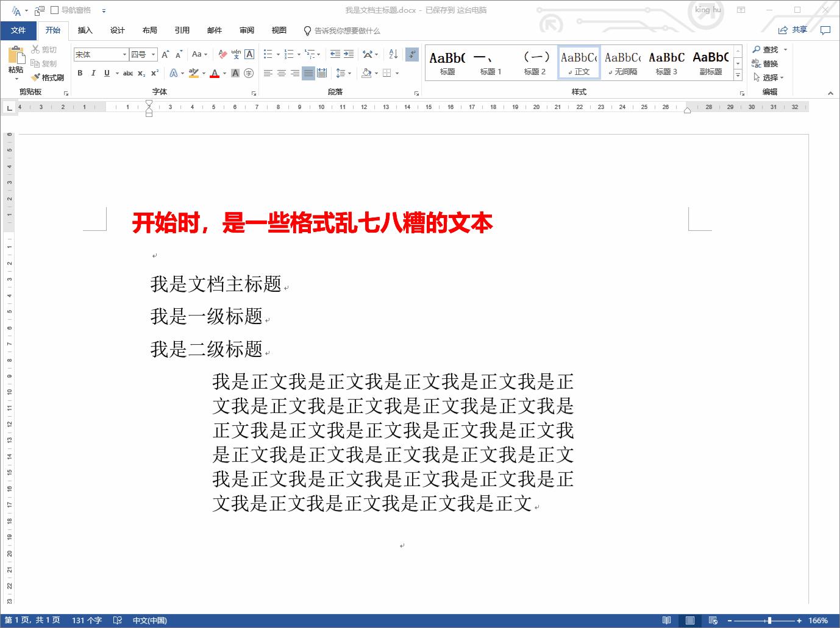This screenshot has height=628, width=840.
Task: Toggle the show/hide paragraph marks button
Action: coord(413,54)
